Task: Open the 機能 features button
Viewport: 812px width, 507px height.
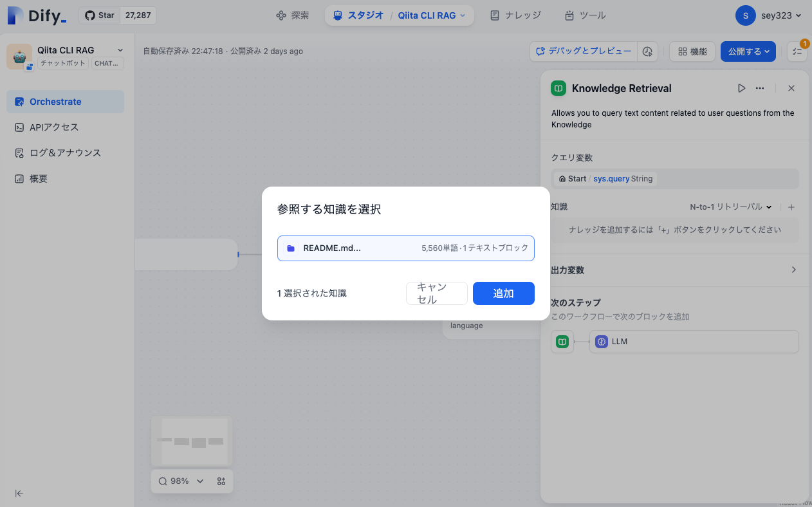Action: [x=692, y=51]
